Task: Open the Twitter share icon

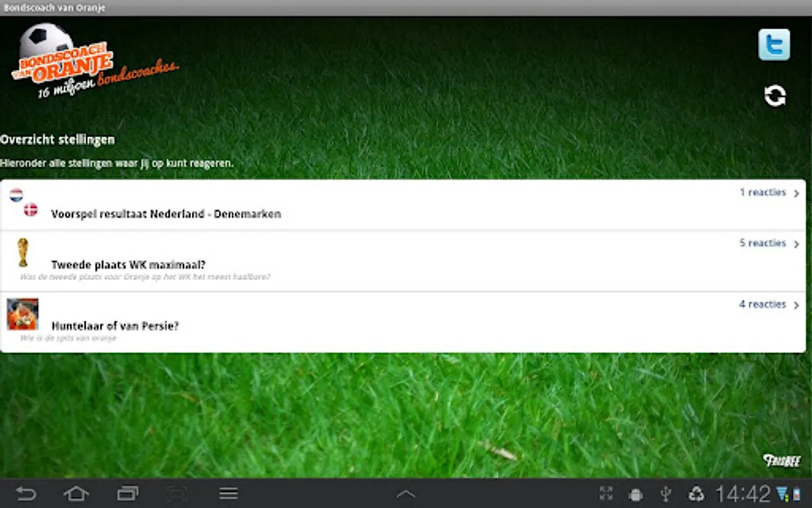Action: [x=774, y=45]
